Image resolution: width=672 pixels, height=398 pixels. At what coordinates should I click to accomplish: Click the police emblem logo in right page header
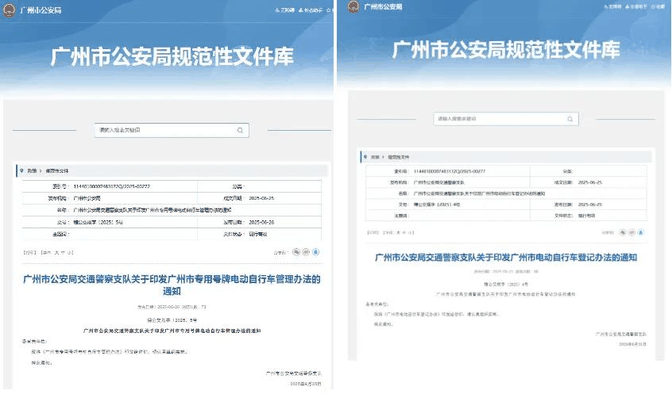pos(353,6)
